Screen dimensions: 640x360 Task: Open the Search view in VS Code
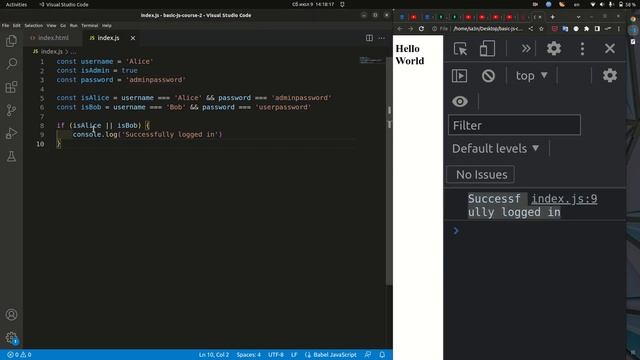(11, 64)
